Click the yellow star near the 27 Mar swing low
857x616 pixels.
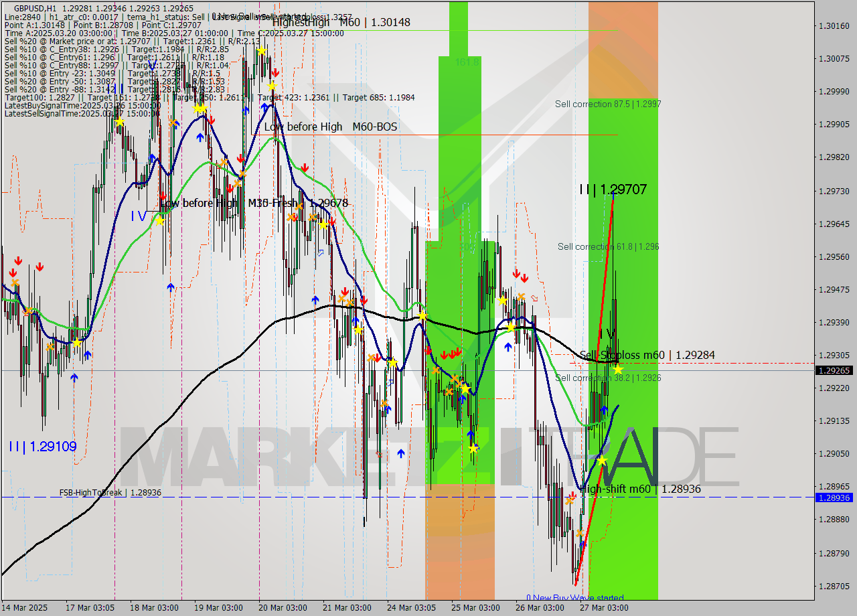601,460
